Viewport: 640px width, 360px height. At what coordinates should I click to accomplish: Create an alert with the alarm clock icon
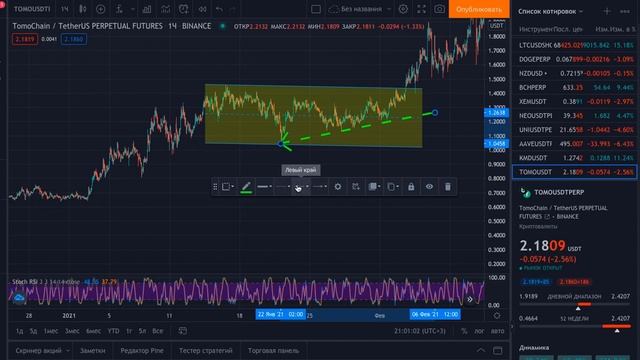click(x=184, y=9)
